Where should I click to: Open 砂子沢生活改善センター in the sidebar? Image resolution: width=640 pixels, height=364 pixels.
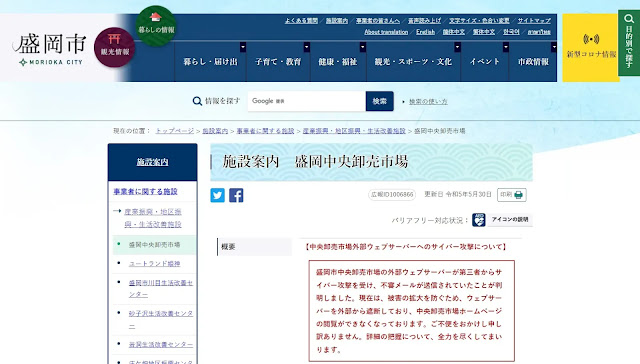(160, 320)
